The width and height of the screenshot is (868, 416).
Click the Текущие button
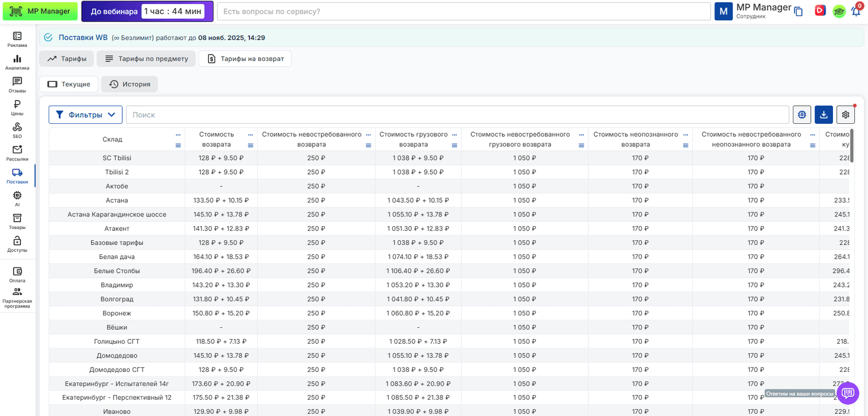click(x=69, y=84)
